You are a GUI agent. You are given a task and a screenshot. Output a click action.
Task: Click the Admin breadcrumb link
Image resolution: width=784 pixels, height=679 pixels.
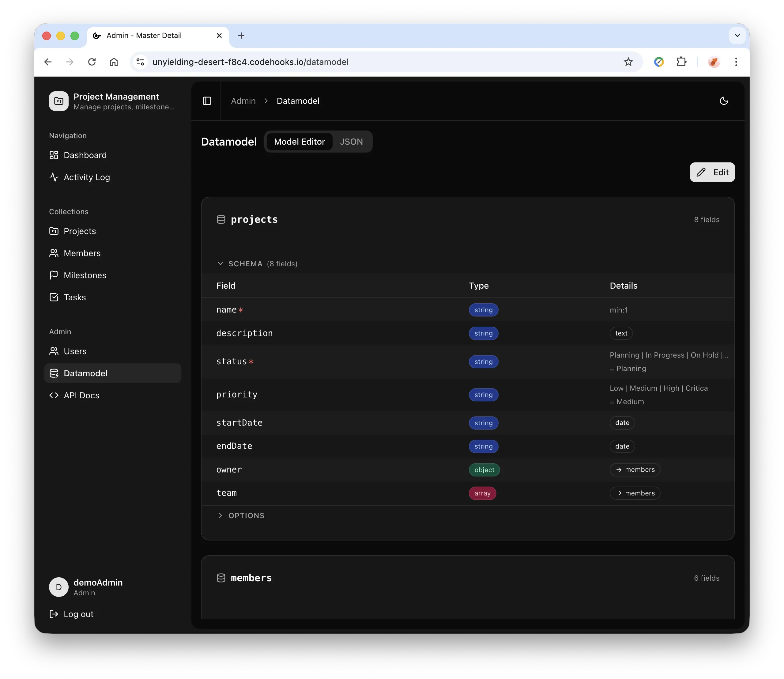(x=243, y=101)
